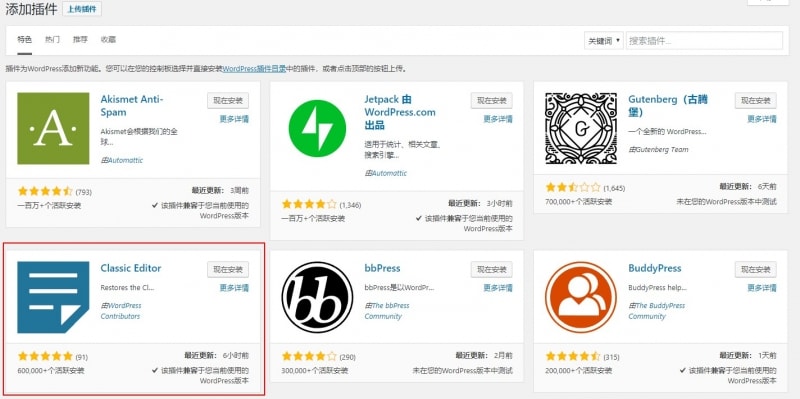Install Akismet Anti-Spam with 现在安装
This screenshot has width=800, height=399.
coord(228,101)
